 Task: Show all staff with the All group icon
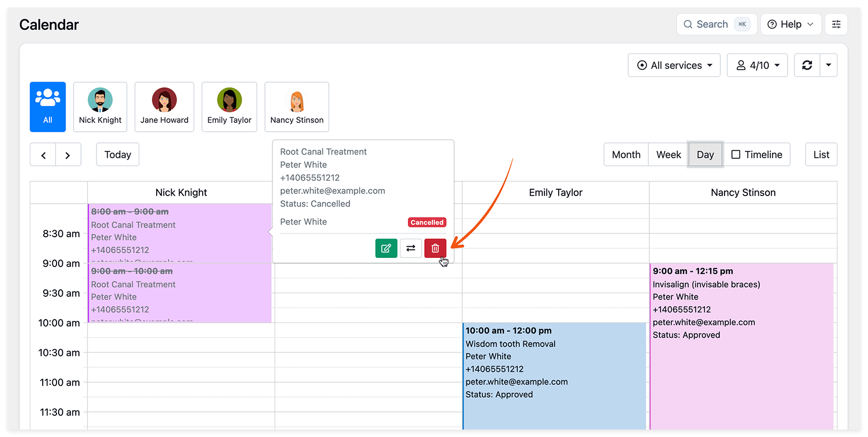48,107
